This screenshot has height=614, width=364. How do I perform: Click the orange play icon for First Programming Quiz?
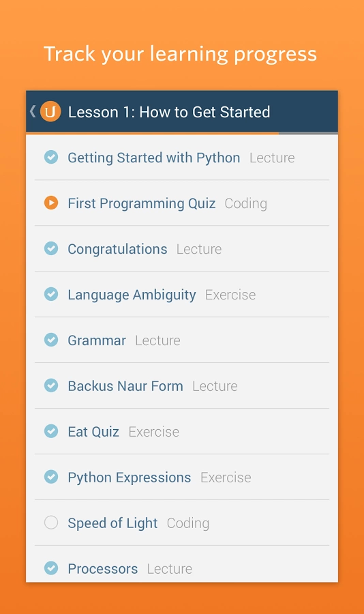point(51,203)
